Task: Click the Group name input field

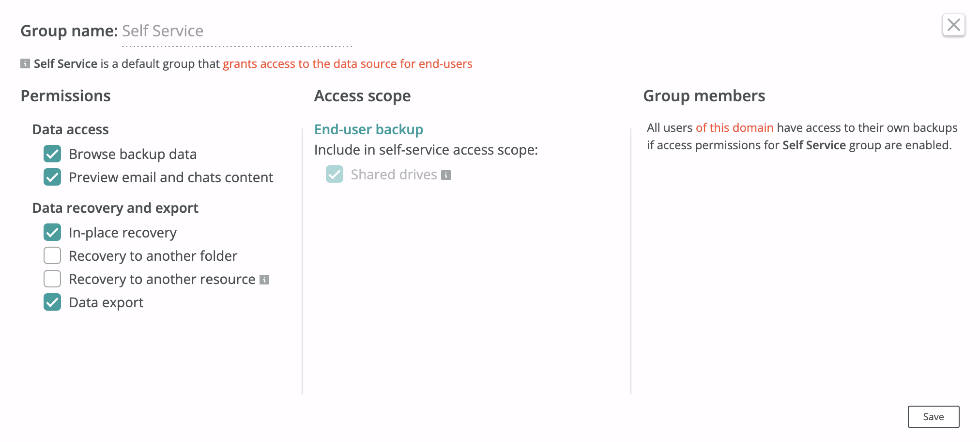Action: click(237, 32)
